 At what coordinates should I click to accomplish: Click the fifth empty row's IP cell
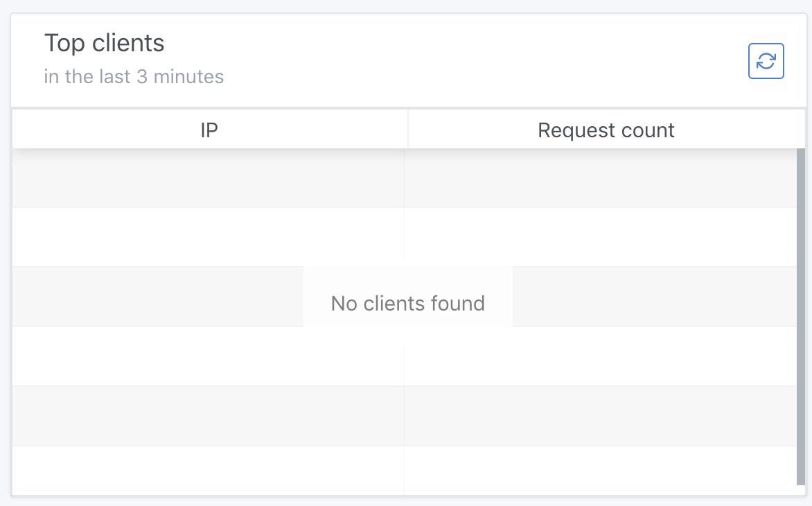(x=208, y=416)
